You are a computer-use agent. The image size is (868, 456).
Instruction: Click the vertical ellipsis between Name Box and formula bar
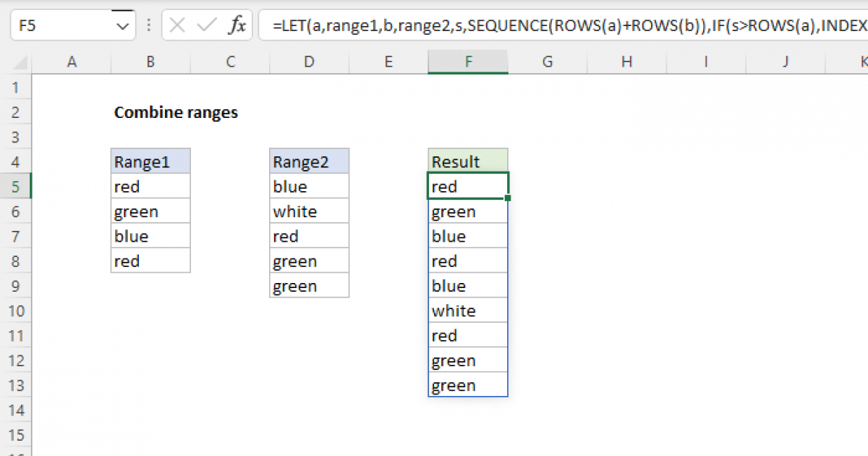pyautogui.click(x=148, y=25)
